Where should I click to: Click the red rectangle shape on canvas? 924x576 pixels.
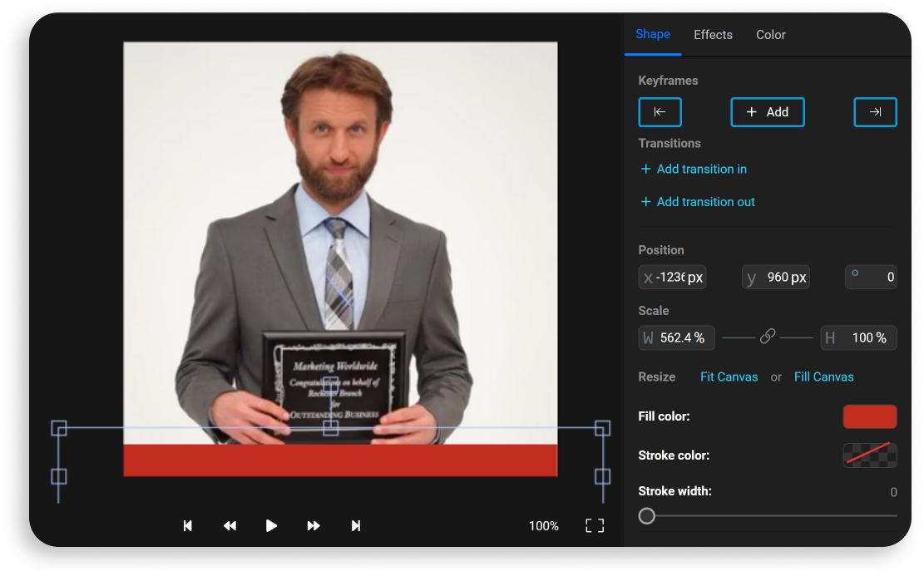340,460
